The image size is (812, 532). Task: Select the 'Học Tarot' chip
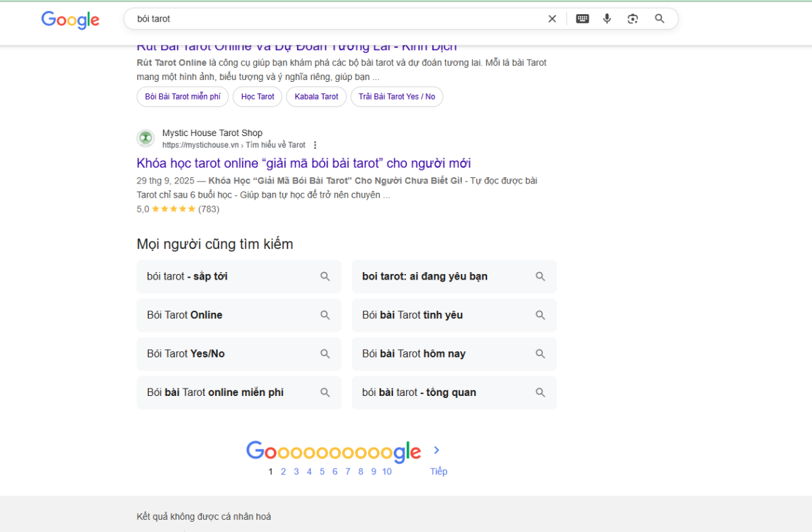tap(258, 97)
